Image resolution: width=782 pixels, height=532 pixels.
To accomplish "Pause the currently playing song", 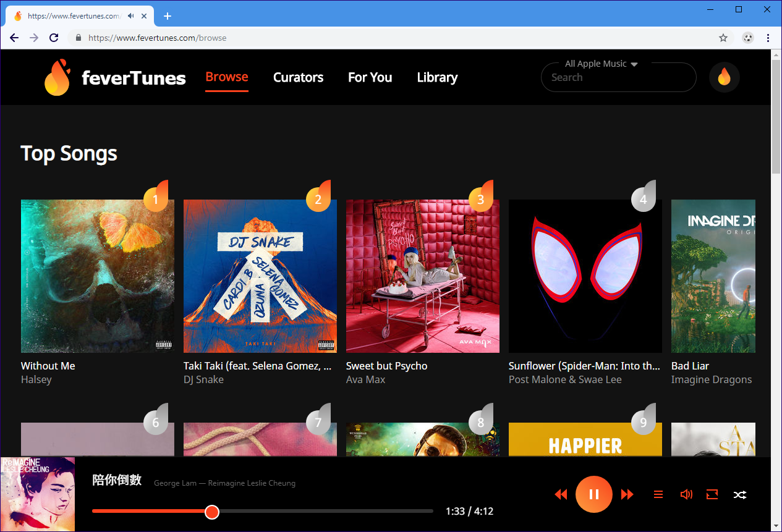I will 594,494.
